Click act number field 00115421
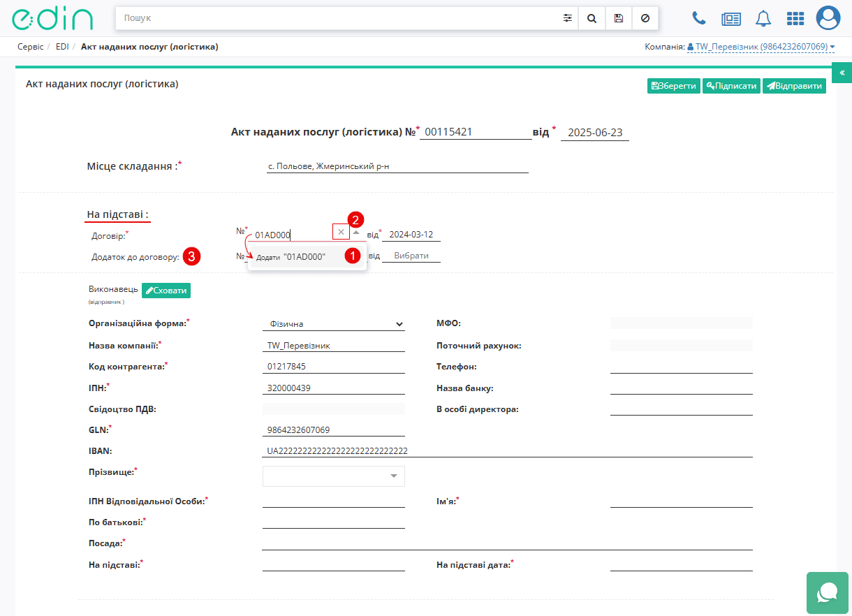 point(476,132)
